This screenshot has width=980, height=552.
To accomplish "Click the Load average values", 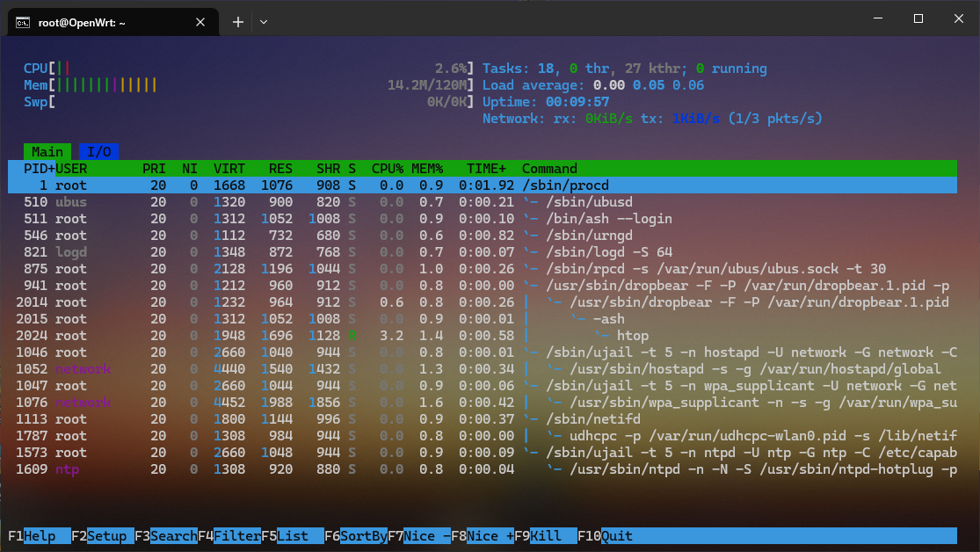I will 648,85.
